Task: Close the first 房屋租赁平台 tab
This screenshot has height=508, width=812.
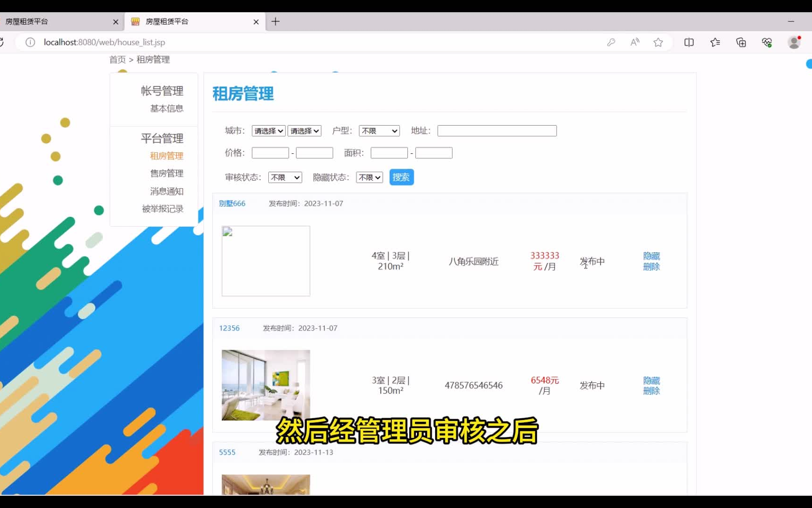Action: (116, 22)
